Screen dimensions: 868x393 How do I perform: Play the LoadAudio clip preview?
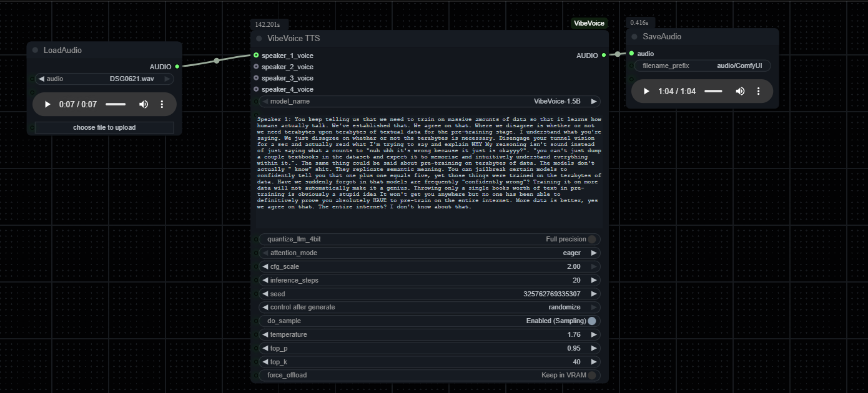47,104
